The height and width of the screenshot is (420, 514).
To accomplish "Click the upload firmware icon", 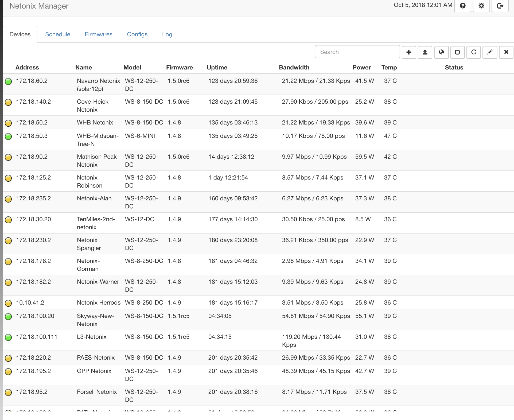I will [425, 52].
